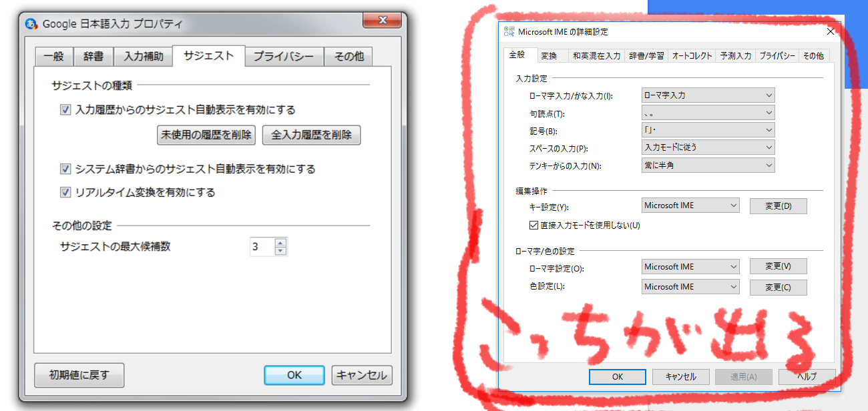Screen dimensions: 868x411
Task: Switch to the プライバシー tab in Google properties
Action: tap(284, 57)
